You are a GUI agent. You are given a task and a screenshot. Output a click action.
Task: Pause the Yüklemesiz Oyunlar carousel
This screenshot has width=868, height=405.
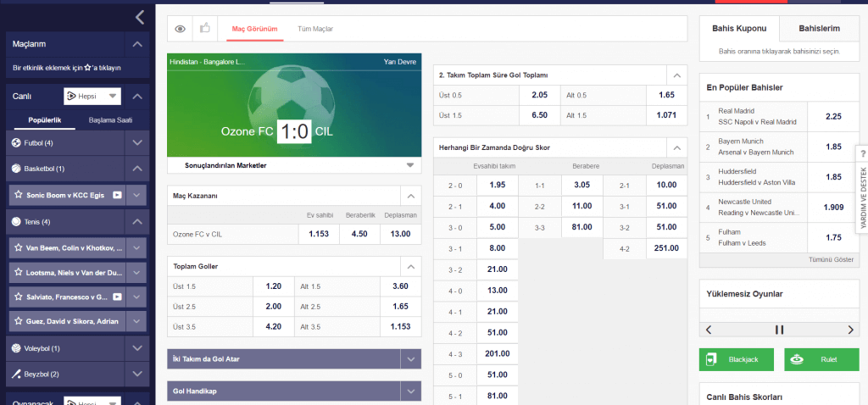[x=779, y=330]
